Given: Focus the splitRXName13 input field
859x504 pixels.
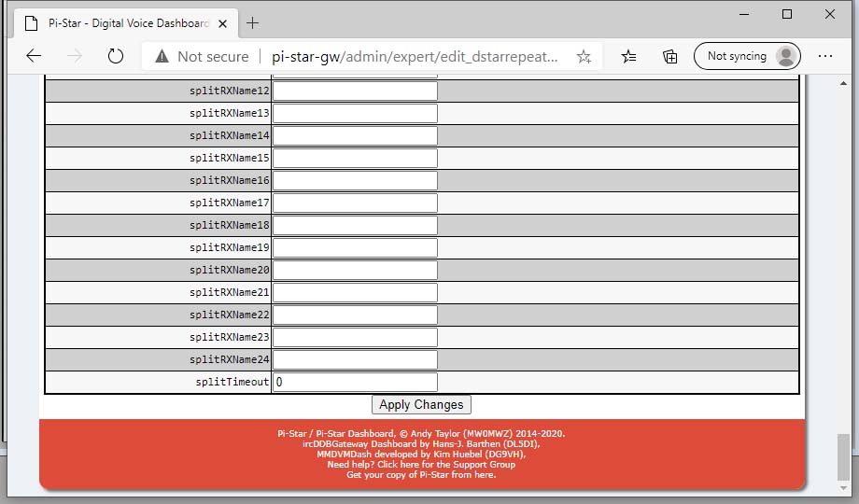Looking at the screenshot, I should [x=355, y=114].
